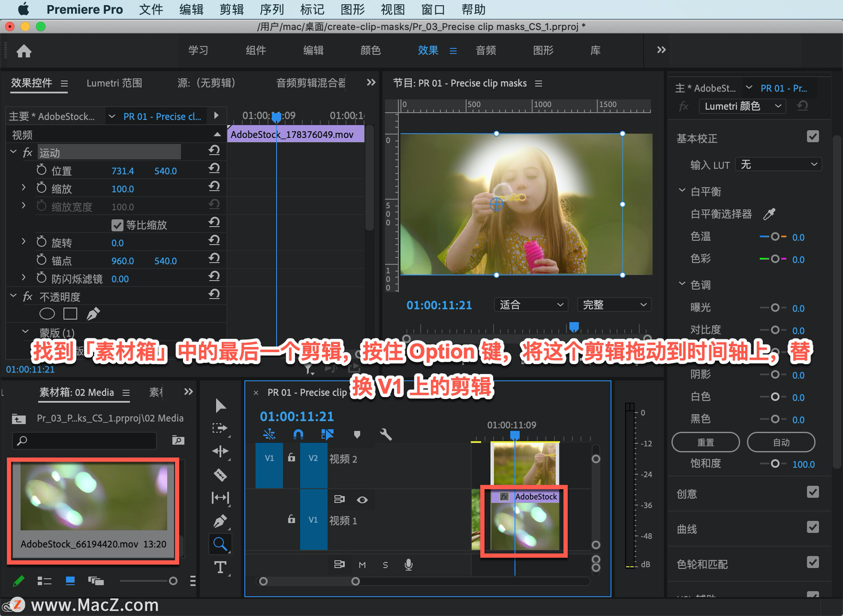
Task: Toggle stopwatch animation for Position
Action: point(41,170)
